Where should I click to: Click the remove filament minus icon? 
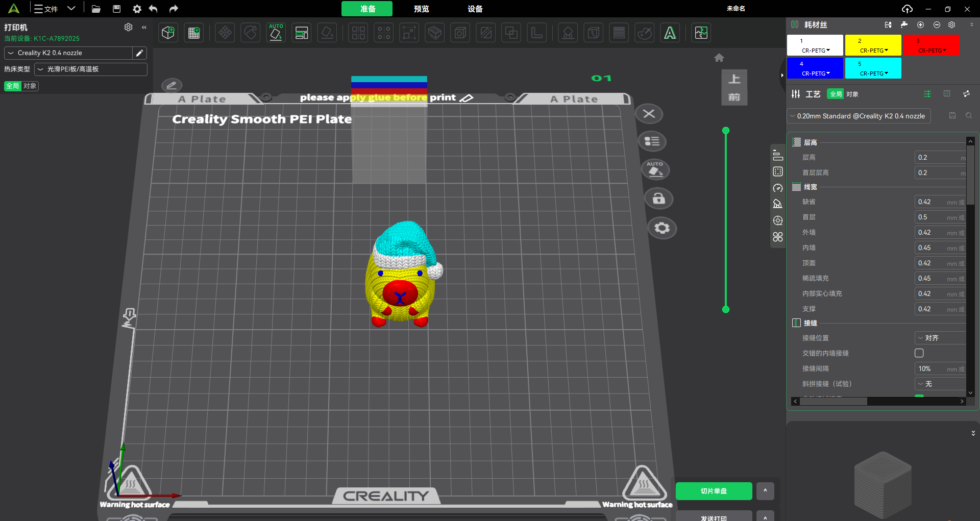[x=937, y=24]
